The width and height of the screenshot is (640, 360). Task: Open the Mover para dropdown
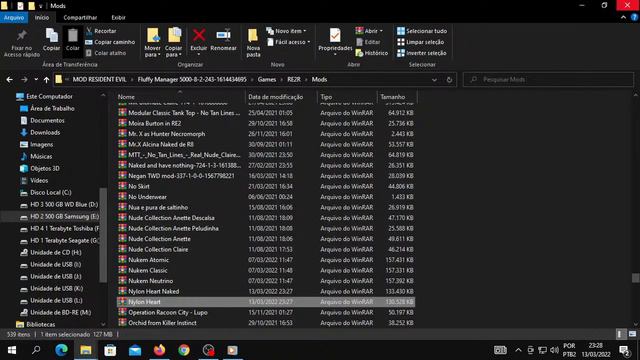(152, 42)
